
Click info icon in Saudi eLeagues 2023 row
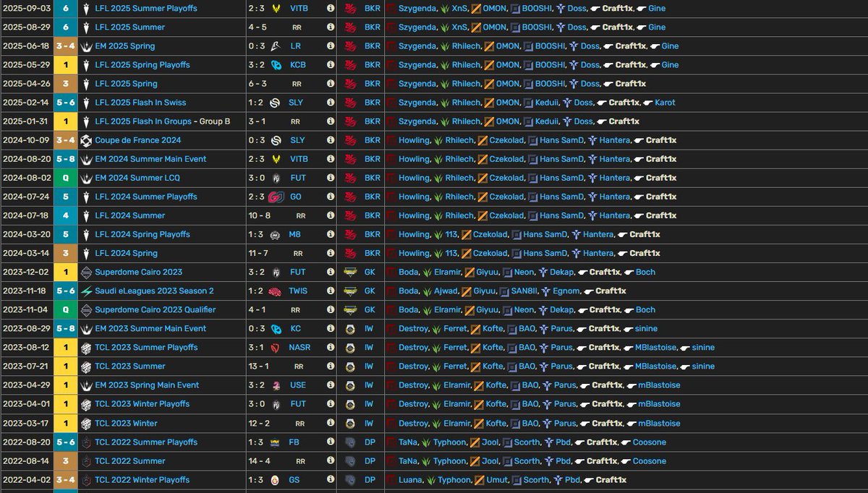pos(331,291)
